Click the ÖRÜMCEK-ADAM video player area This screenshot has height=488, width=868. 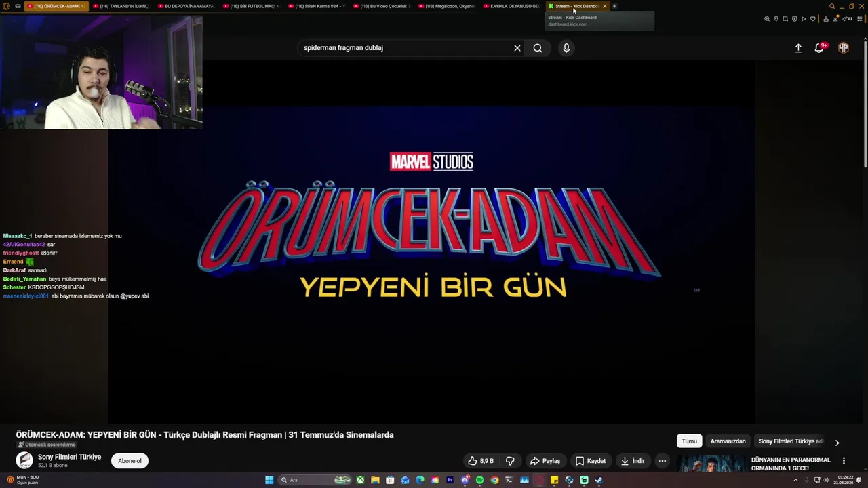coord(431,243)
